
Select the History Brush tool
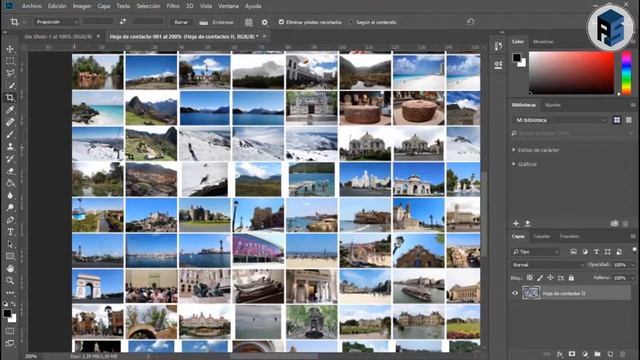coord(10,158)
